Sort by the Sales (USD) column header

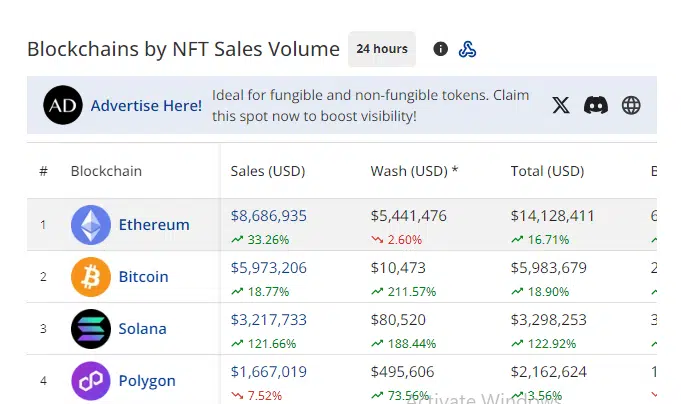tap(268, 171)
